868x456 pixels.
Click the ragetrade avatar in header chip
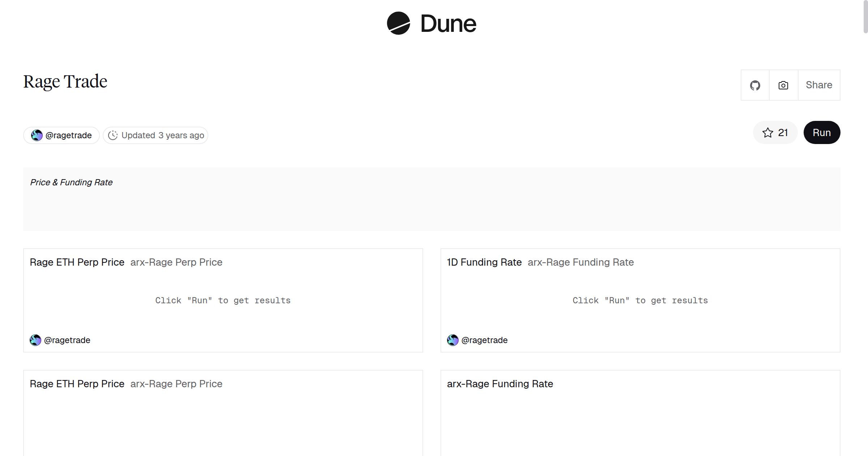37,135
